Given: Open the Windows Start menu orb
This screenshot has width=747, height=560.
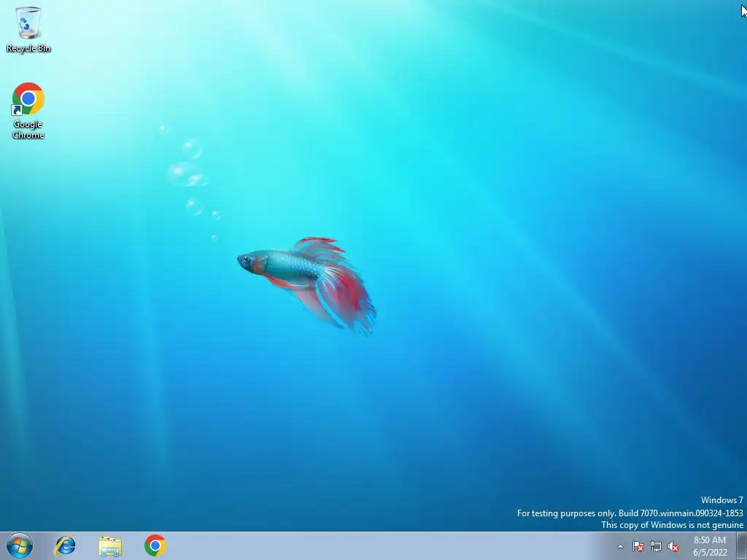Looking at the screenshot, I should tap(20, 545).
